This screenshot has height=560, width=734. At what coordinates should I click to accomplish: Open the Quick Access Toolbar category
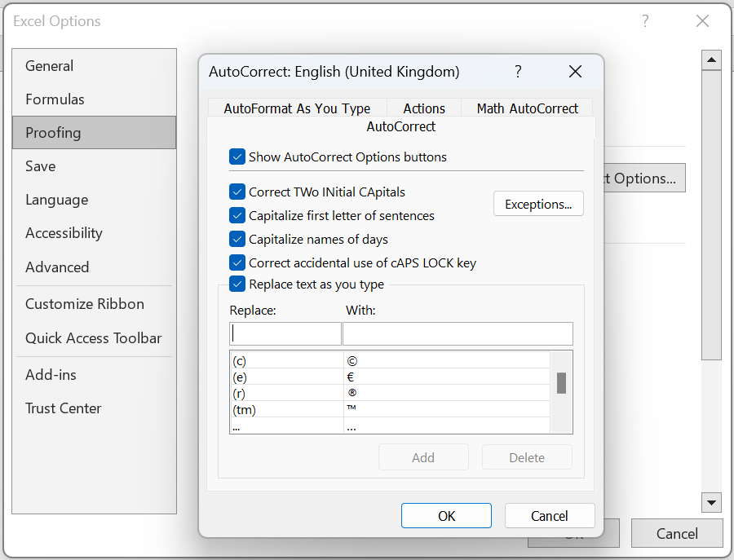coord(94,337)
